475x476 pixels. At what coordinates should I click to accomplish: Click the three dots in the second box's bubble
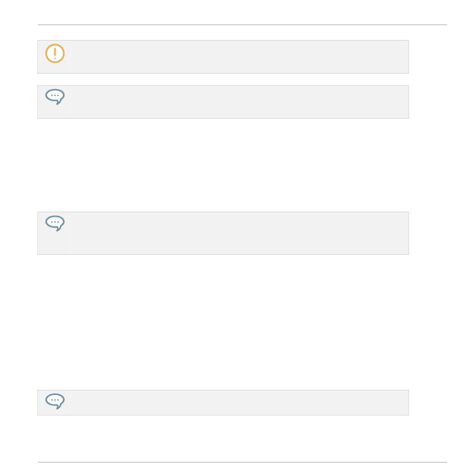coord(55,95)
